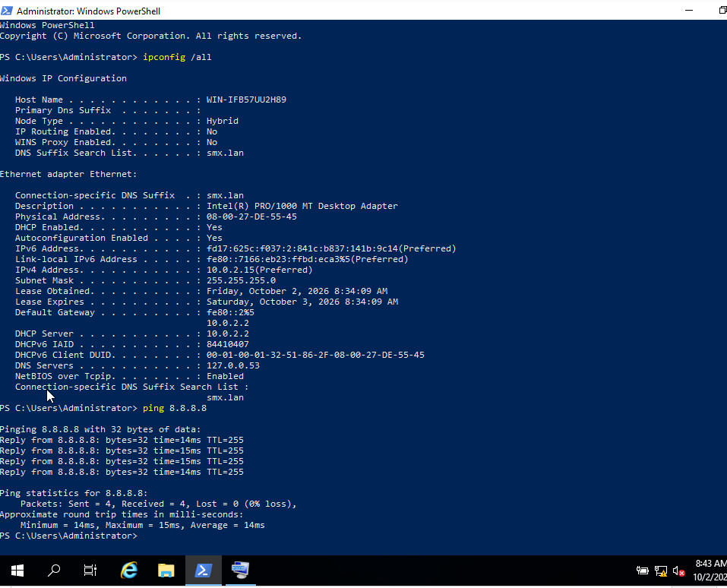Click the "Ethernet adapter Ethernet:" heading

(x=68, y=175)
